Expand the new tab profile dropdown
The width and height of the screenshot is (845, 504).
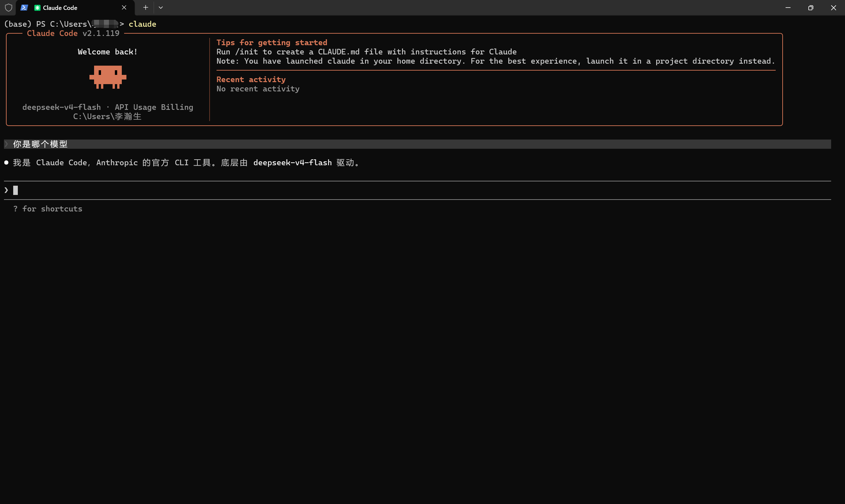tap(161, 8)
